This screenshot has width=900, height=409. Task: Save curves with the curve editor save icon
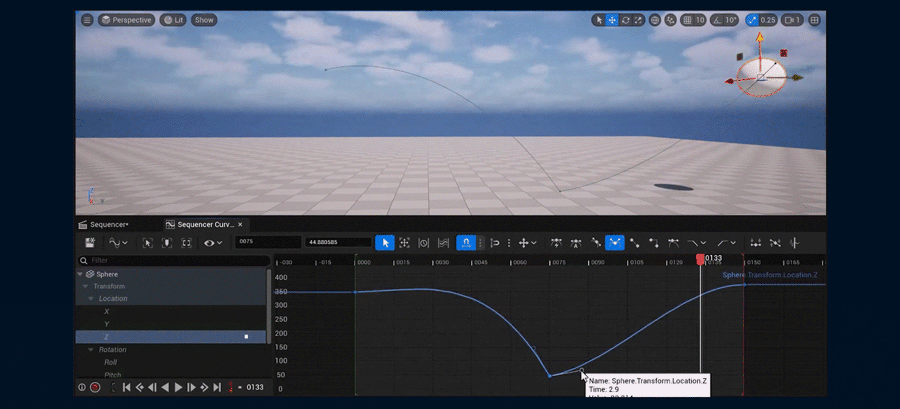tap(90, 243)
